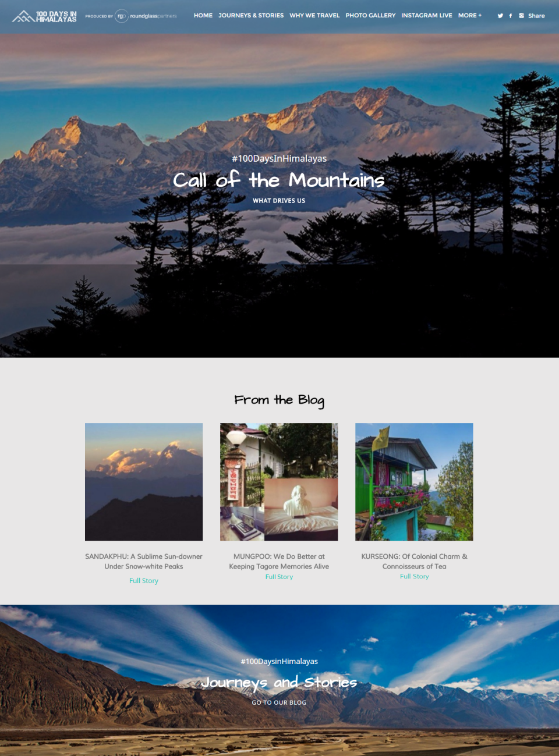559x756 pixels.
Task: Read Full Story under MUNGPOO post
Action: [279, 577]
